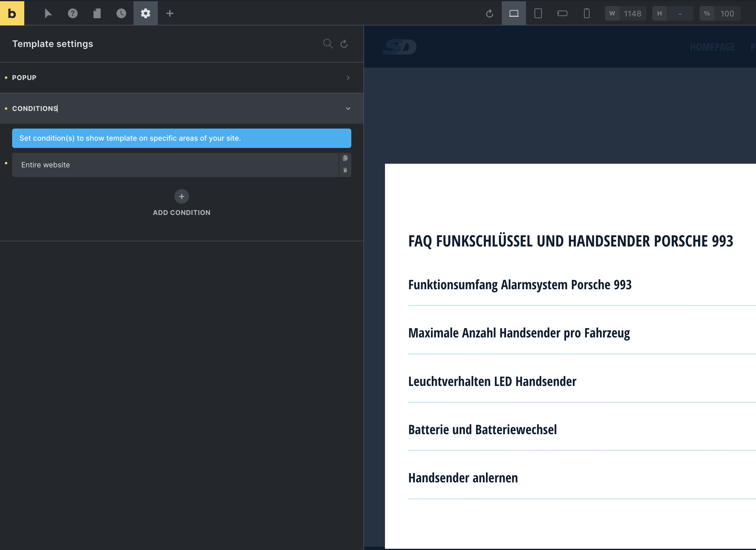Viewport: 756px width, 550px height.
Task: Expand the POPUP settings group
Action: click(x=182, y=78)
